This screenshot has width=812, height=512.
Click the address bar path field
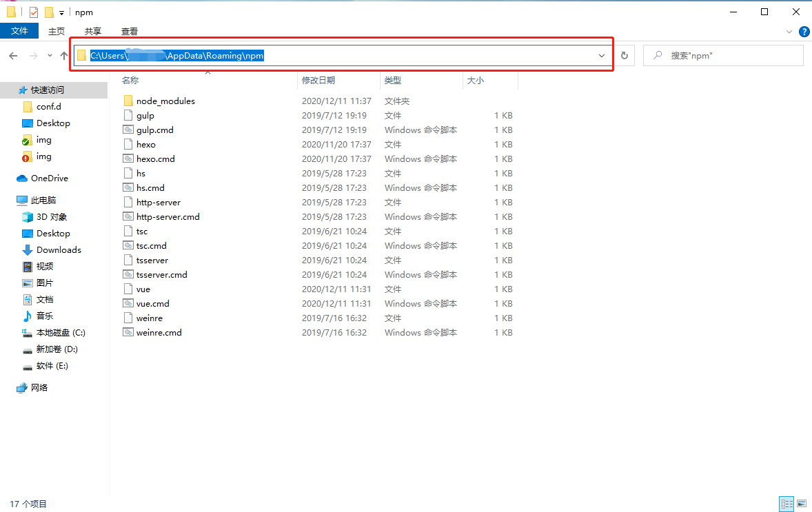pos(342,55)
